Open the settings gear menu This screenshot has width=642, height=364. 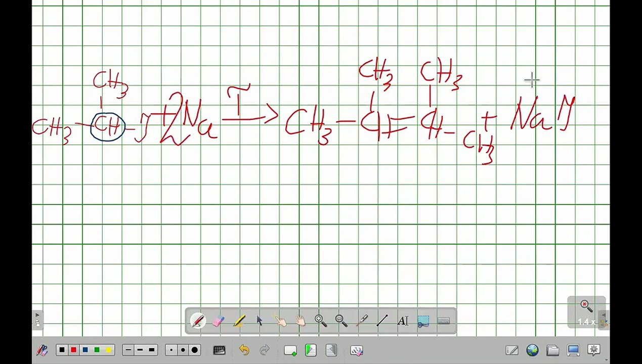pyautogui.click(x=594, y=350)
